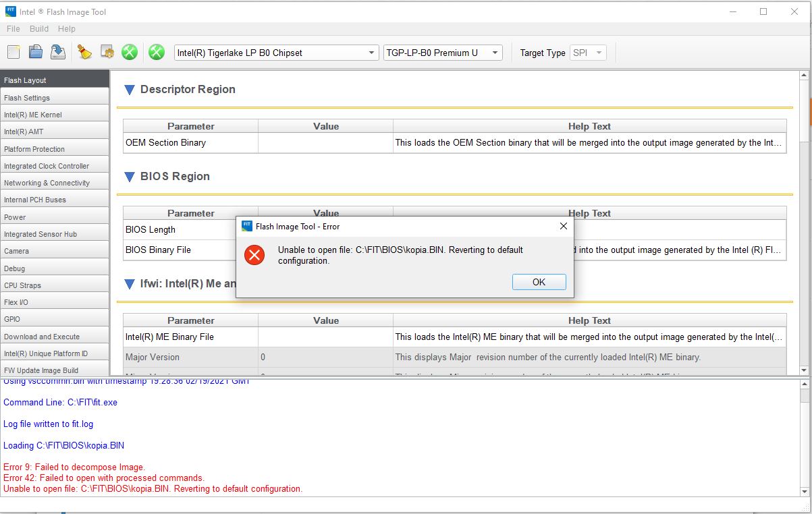Open the chipset selection dropdown
This screenshot has width=812, height=514.
[277, 53]
